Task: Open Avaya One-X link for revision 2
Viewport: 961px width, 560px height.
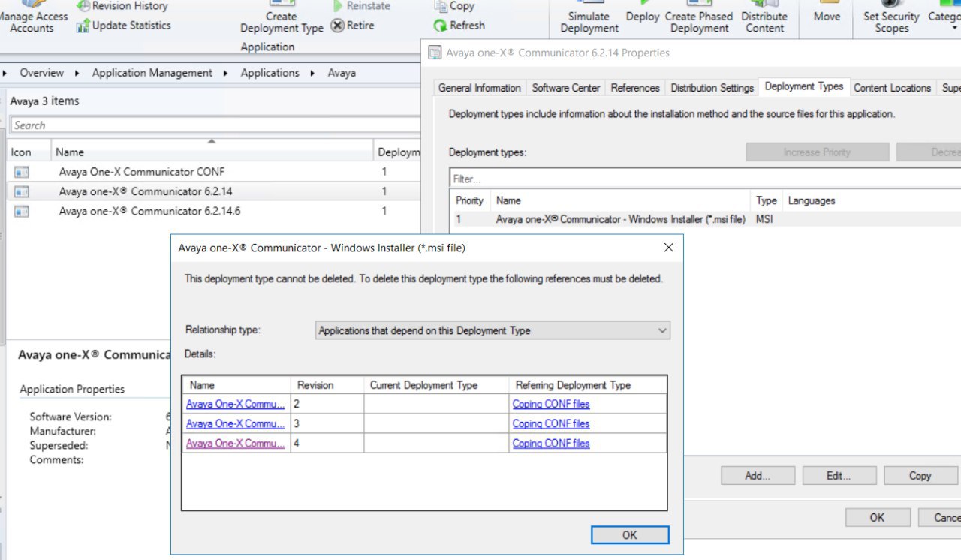Action: point(236,404)
